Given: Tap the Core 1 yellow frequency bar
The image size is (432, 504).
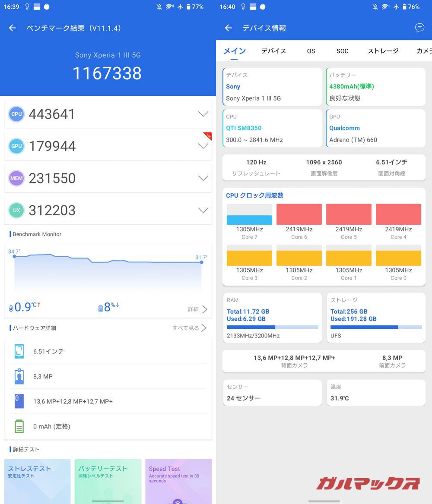Looking at the screenshot, I should (x=349, y=255).
